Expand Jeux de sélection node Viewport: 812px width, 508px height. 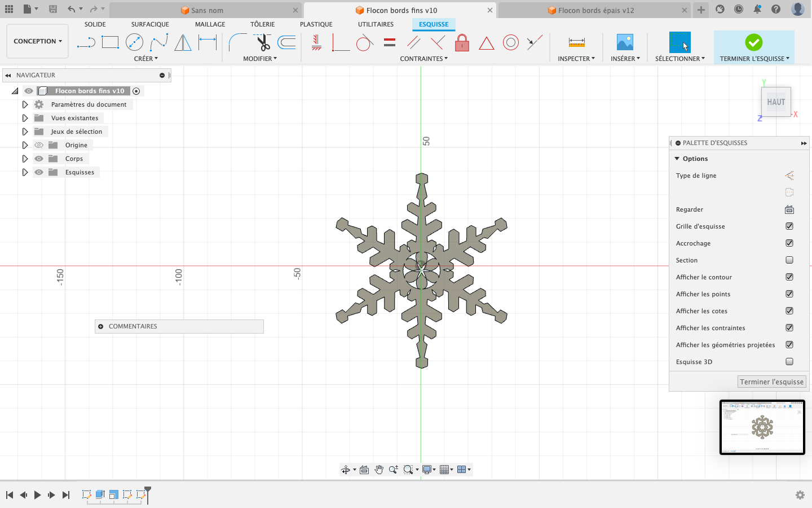coord(25,132)
